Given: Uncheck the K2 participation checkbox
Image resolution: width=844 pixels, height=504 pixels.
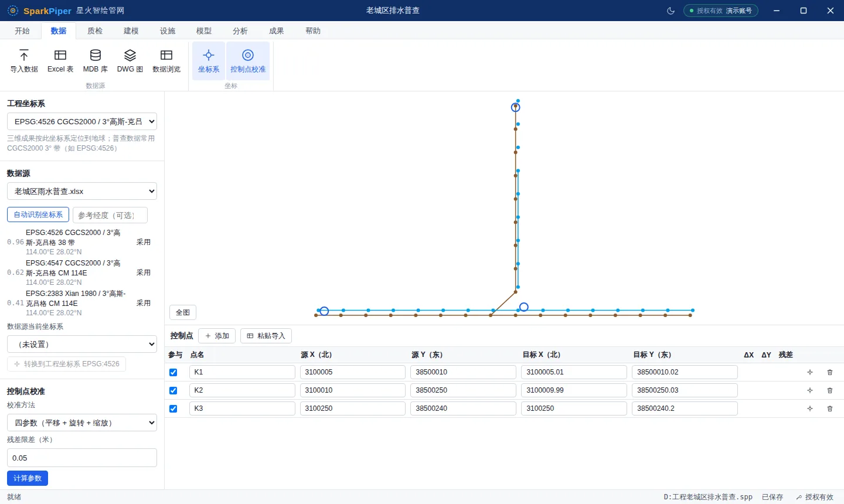Looking at the screenshot, I should point(173,390).
